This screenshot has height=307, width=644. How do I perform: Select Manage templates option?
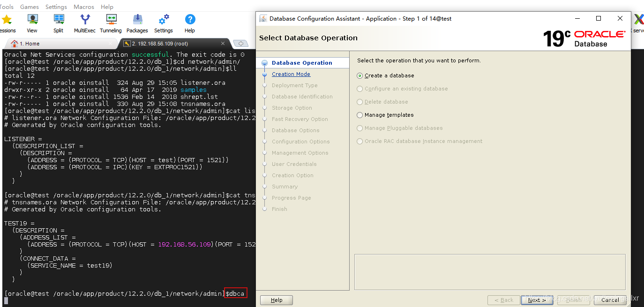point(385,115)
